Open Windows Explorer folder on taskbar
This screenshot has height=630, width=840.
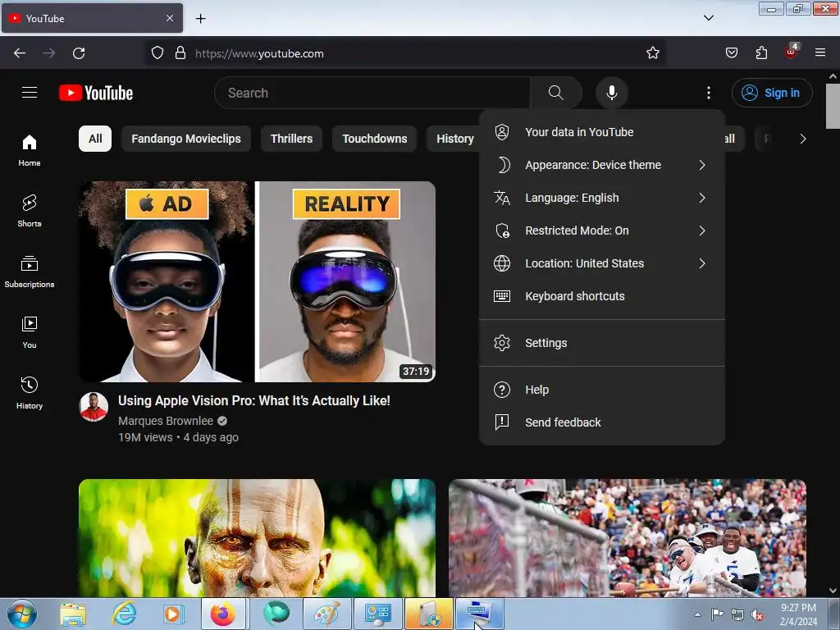point(73,614)
